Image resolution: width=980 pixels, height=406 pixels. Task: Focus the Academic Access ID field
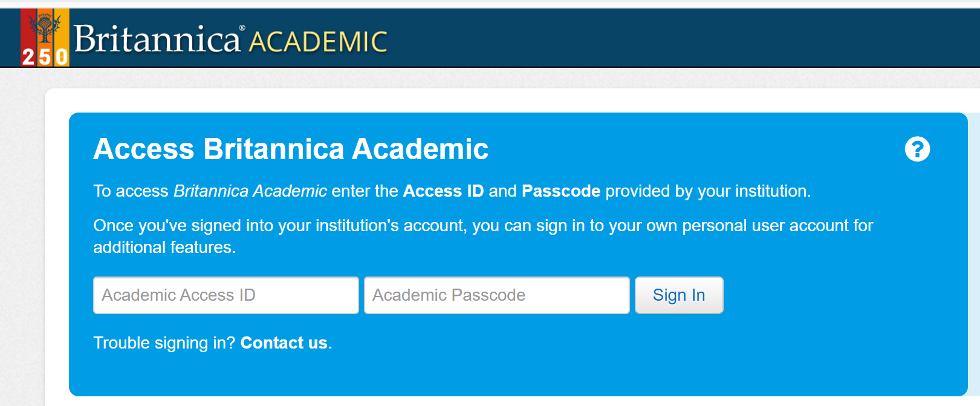pyautogui.click(x=226, y=295)
